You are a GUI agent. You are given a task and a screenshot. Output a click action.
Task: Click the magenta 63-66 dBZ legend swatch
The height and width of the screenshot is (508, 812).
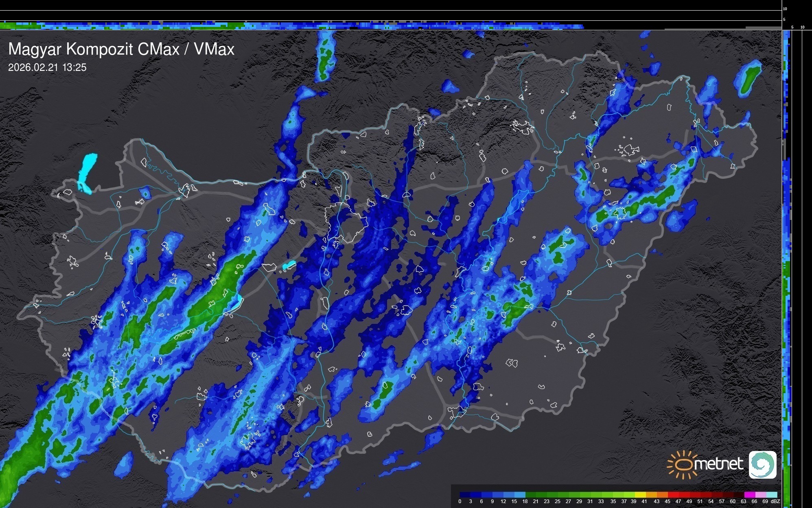tap(749, 495)
